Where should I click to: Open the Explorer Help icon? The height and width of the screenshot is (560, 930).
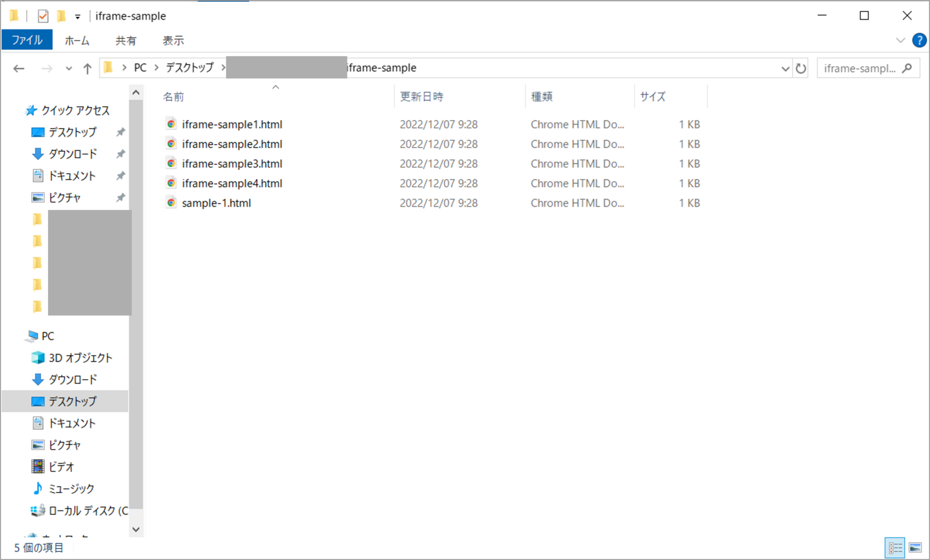tap(919, 40)
